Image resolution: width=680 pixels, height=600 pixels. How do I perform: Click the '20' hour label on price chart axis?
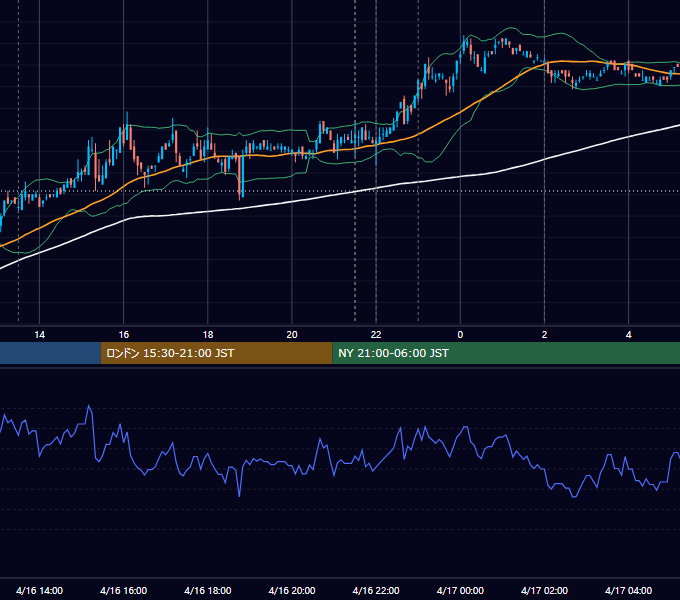[292, 335]
